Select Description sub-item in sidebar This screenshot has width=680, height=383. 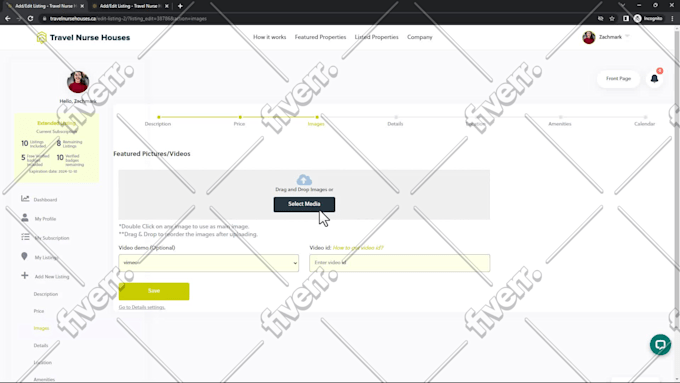point(46,294)
